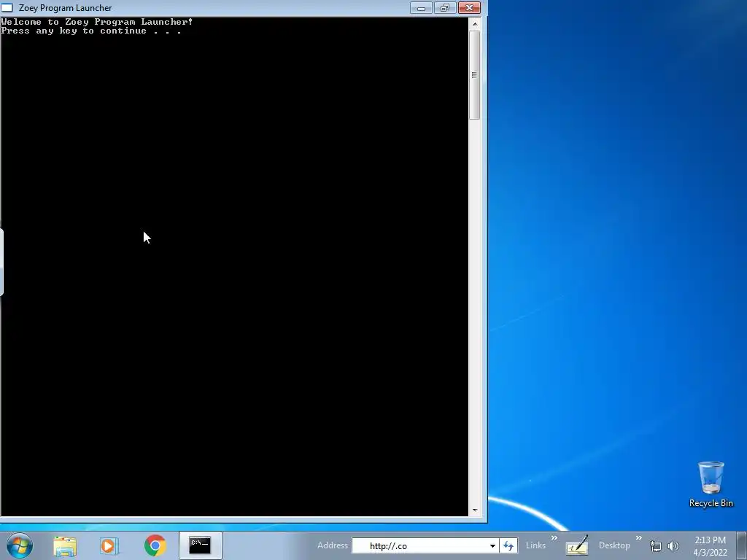747x560 pixels.
Task: Click the console vertical scrollbar thumb
Action: (x=474, y=75)
